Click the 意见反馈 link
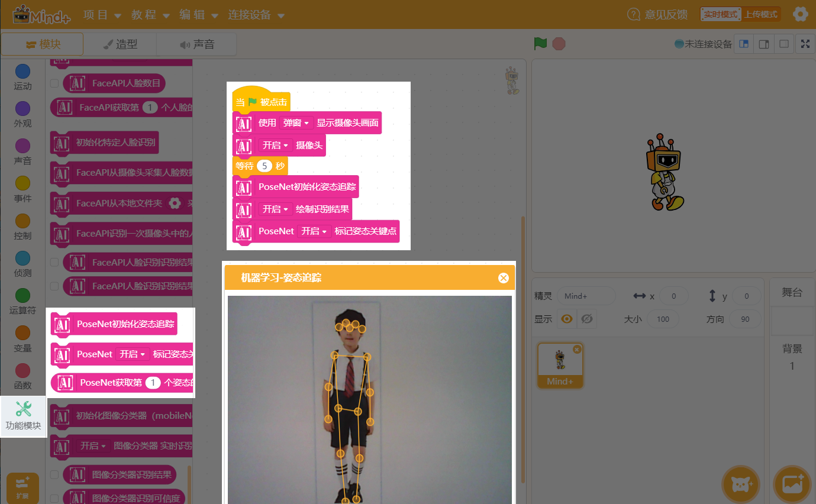 click(x=657, y=14)
